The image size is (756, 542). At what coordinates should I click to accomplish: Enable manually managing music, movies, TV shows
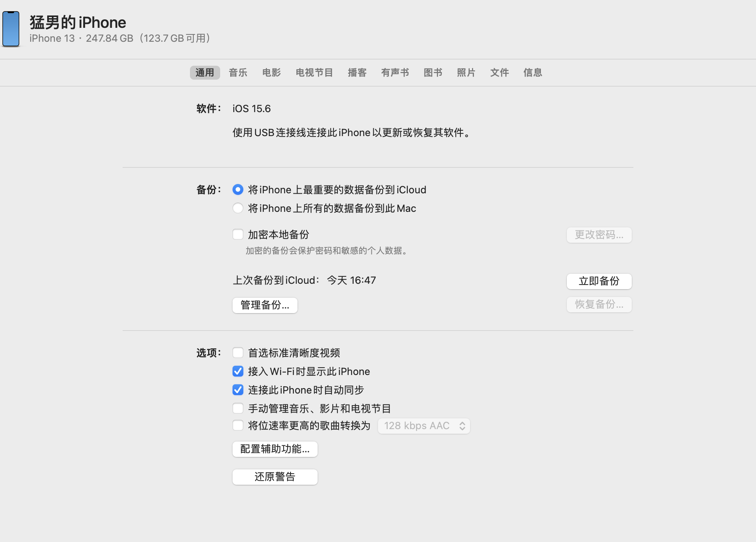pos(238,408)
